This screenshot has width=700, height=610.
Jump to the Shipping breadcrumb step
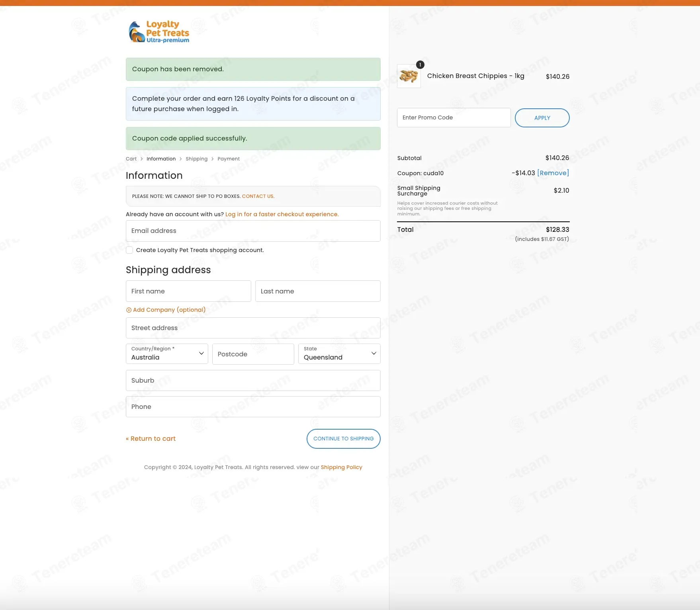pyautogui.click(x=197, y=159)
